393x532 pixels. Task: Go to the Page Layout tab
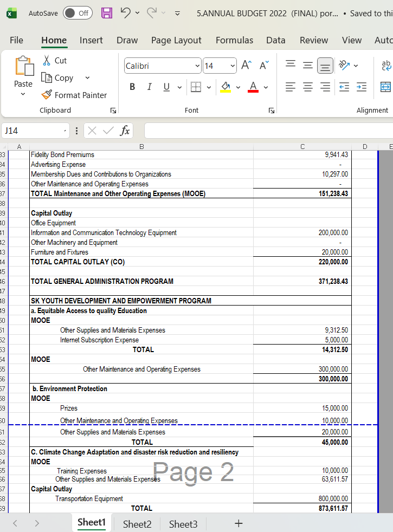(x=176, y=41)
